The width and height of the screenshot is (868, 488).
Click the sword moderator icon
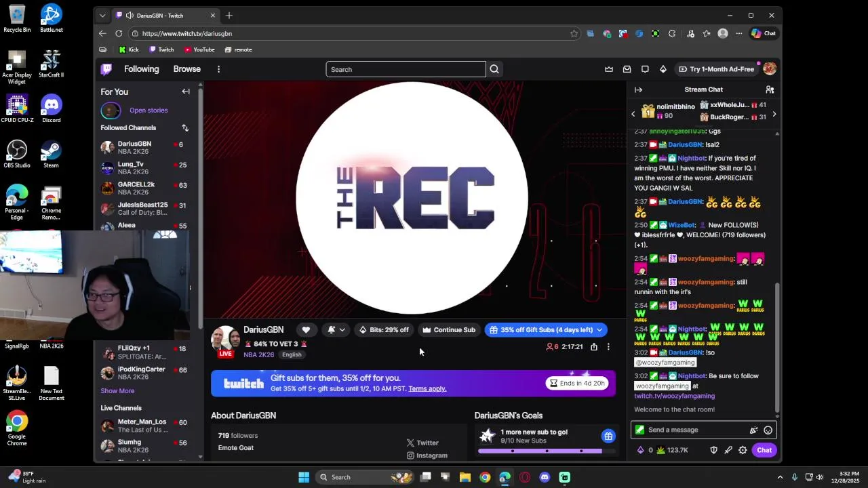coord(728,450)
